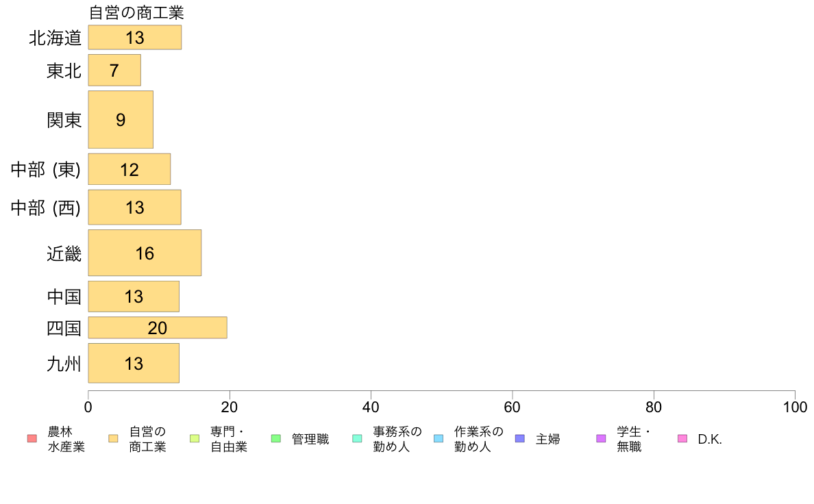Click the orange 自営の商工業 legend swatch
Screen dimensions: 814x504
click(113, 438)
